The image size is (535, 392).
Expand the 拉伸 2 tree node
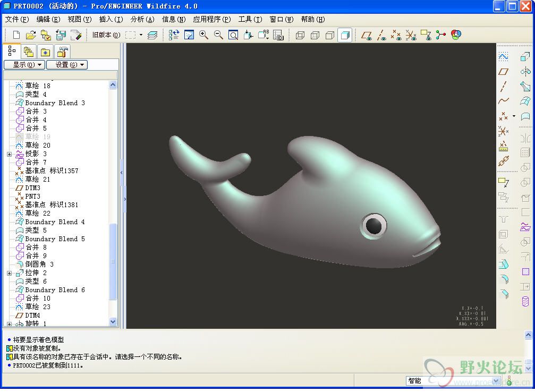click(9, 273)
